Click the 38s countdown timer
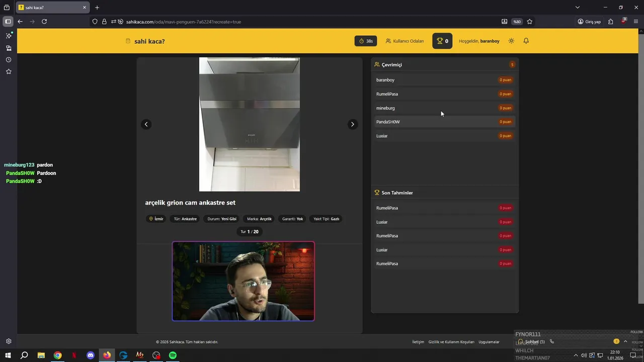Viewport: 644px width, 362px height. (x=366, y=41)
